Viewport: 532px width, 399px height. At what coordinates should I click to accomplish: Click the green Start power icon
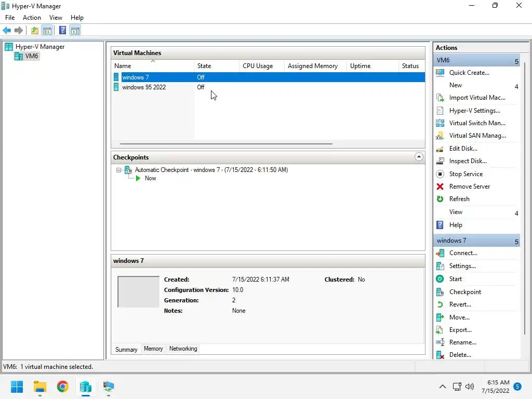(440, 279)
